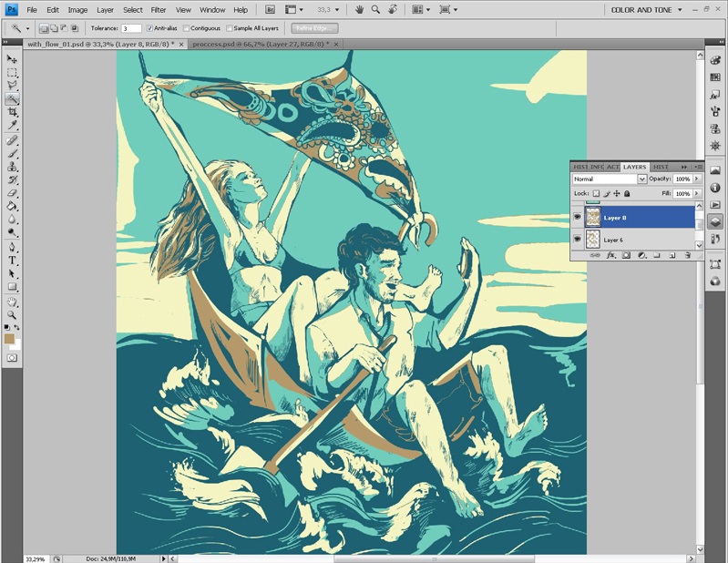Viewport: 728px width, 563px height.
Task: Open the Filter menu
Action: point(159,9)
